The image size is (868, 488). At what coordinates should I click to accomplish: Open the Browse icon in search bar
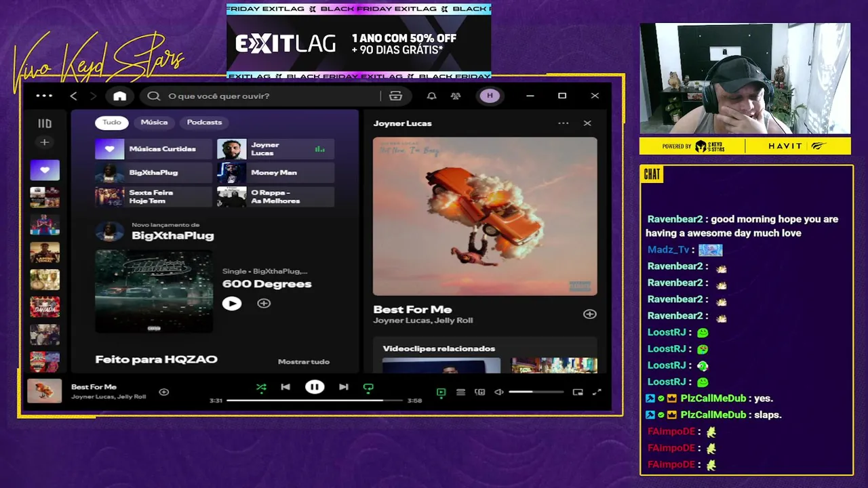point(395,96)
